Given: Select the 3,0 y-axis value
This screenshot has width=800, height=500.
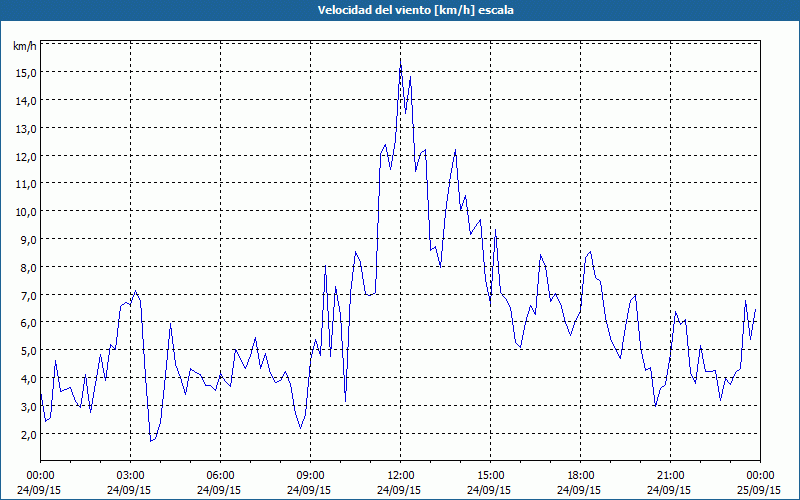Looking at the screenshot, I should point(28,407).
